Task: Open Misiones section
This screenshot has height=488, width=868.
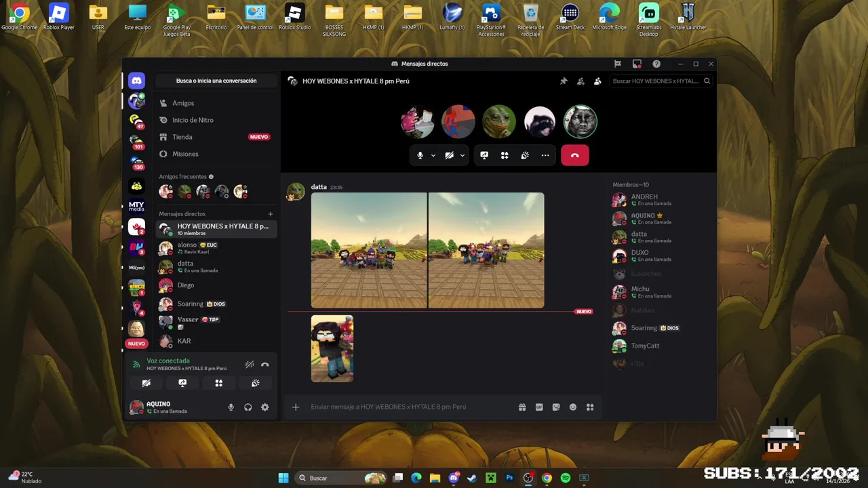Action: tap(216, 154)
